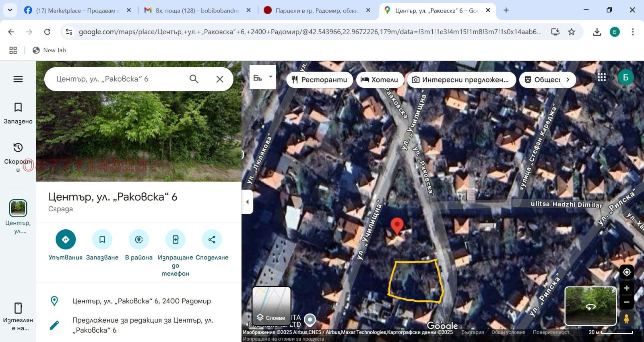Screen dimensions: 644x342
Task: Filter map by Hotels (Хотели)
Action: coord(380,80)
